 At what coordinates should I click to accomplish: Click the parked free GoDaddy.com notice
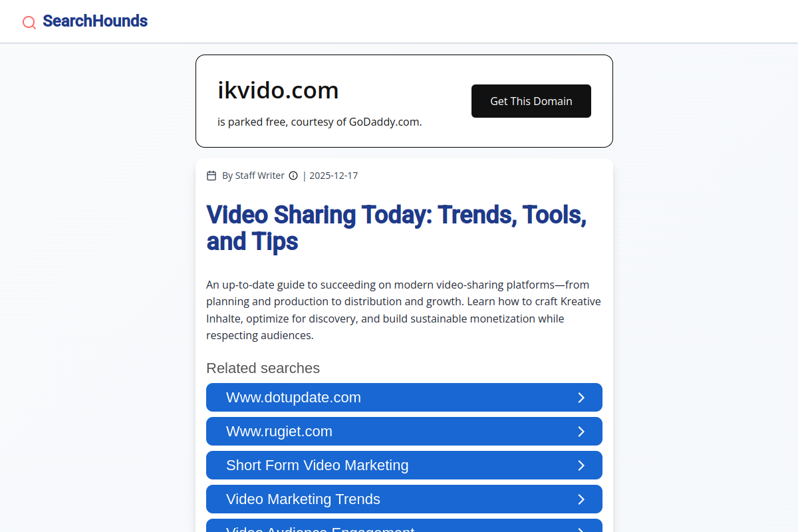[320, 122]
